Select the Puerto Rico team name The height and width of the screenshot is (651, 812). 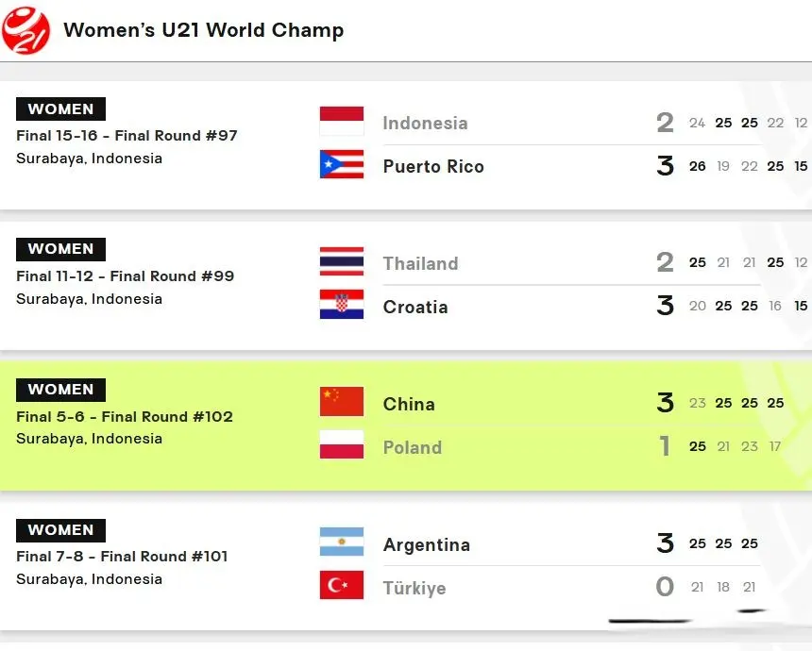[432, 167]
